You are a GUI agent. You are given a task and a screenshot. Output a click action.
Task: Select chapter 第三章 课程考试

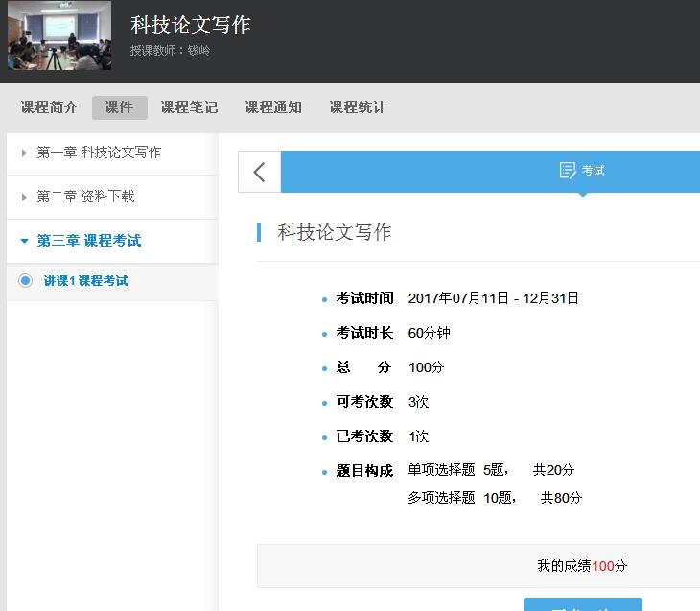89,241
